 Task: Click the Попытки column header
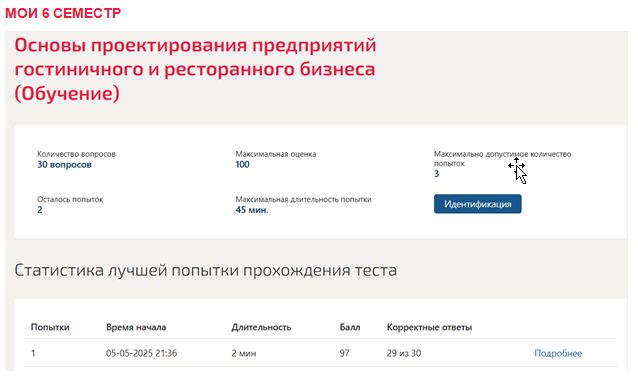50,327
